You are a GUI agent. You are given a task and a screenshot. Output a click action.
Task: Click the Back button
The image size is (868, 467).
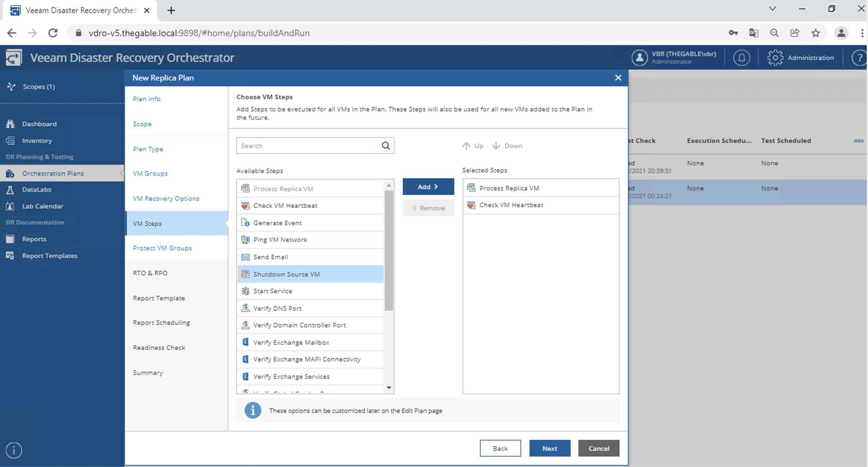pos(500,448)
